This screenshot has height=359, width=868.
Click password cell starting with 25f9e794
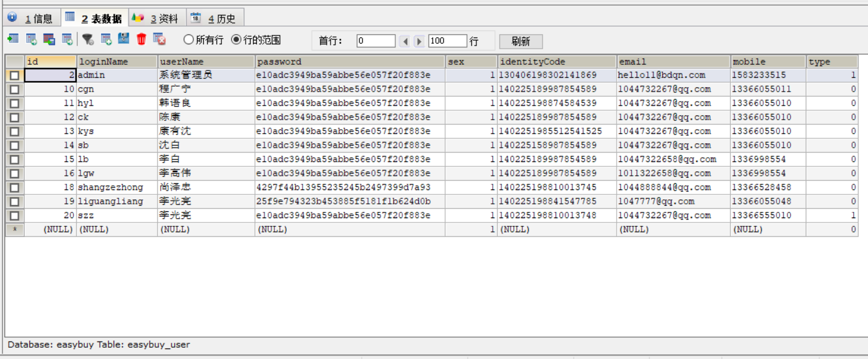tap(350, 201)
